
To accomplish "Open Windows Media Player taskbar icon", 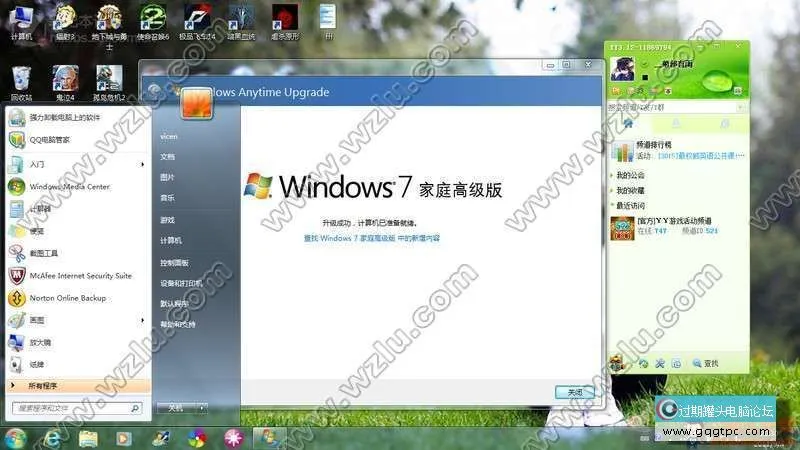I will pyautogui.click(x=123, y=438).
